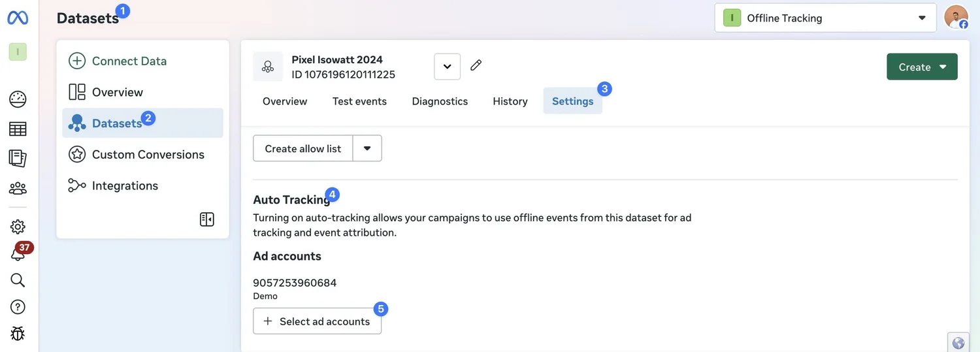The image size is (980, 352).
Task: Open the Offline Tracking account dropdown
Action: 826,18
